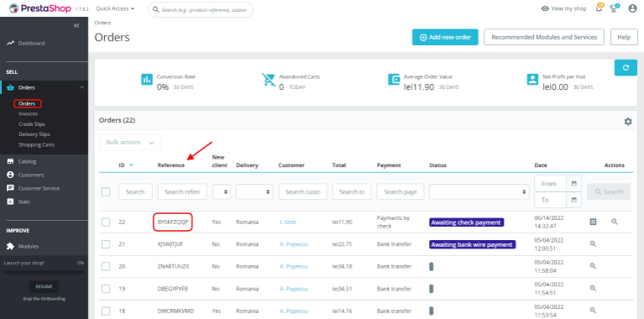
Task: Tick the checkbox for order 18
Action: [x=106, y=311]
